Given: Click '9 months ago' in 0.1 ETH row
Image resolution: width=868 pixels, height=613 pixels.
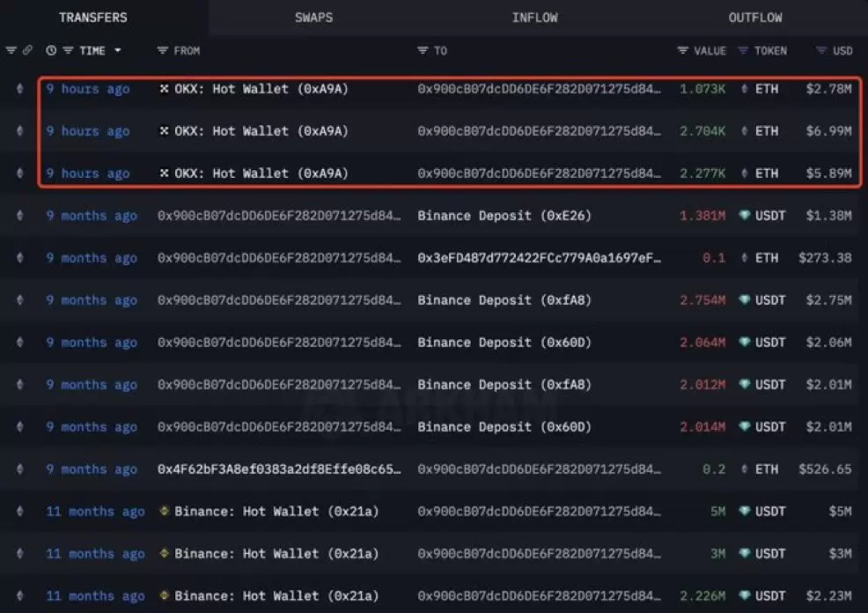Looking at the screenshot, I should click(x=92, y=257).
